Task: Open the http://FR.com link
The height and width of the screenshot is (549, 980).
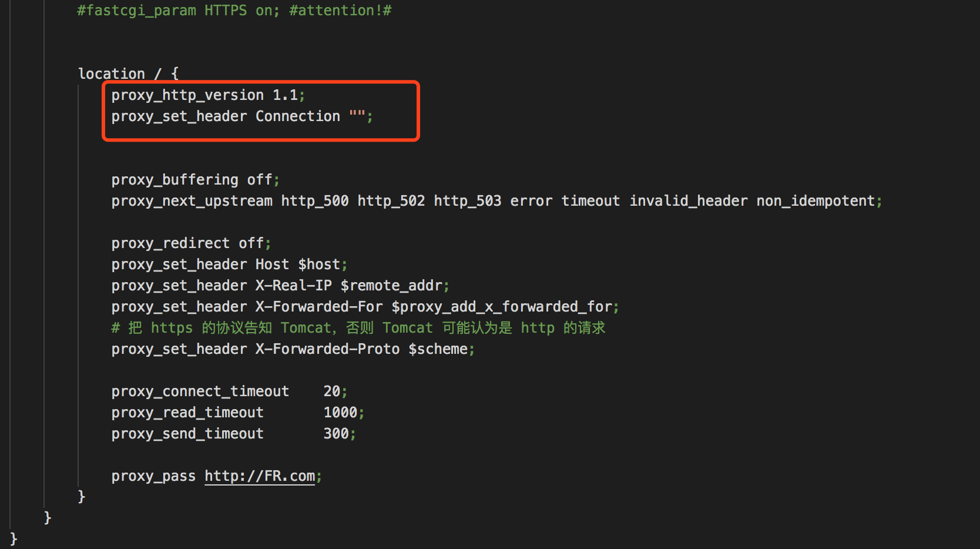Action: (x=260, y=476)
